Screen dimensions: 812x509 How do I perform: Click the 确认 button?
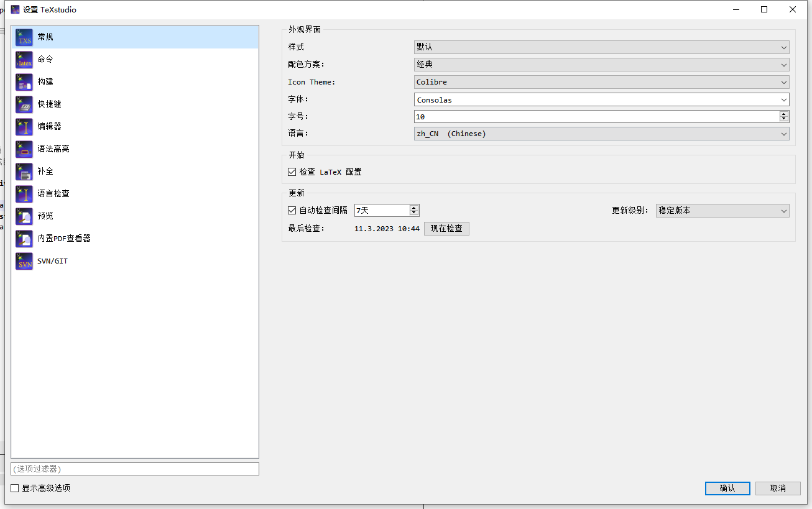click(727, 488)
